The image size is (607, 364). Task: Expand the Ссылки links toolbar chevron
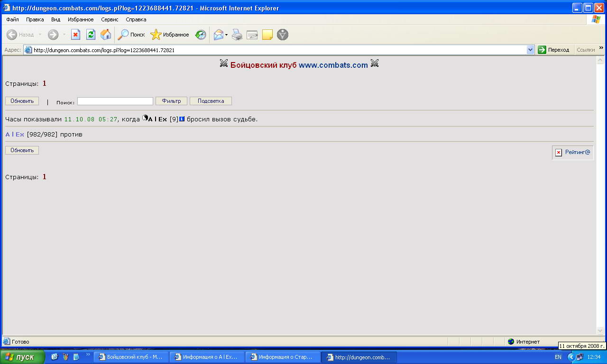click(601, 48)
